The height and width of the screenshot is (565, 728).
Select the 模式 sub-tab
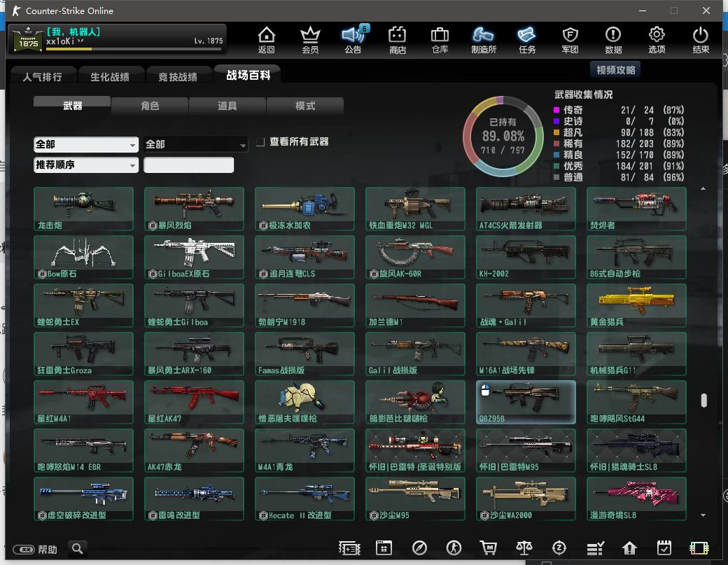(x=305, y=106)
